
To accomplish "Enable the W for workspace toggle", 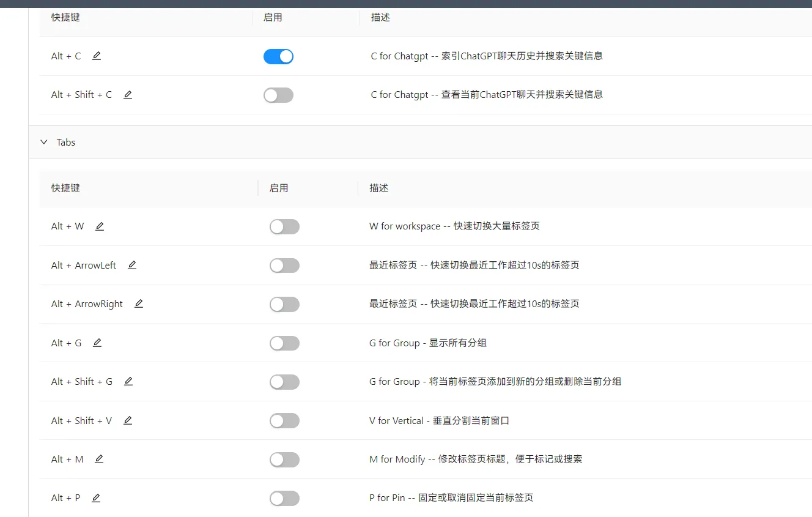I will pos(284,227).
